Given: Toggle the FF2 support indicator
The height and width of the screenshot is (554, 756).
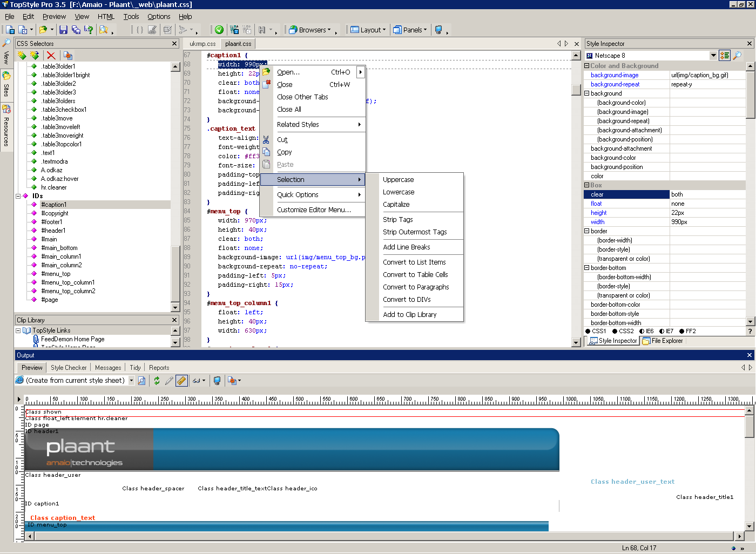Looking at the screenshot, I should (x=682, y=332).
